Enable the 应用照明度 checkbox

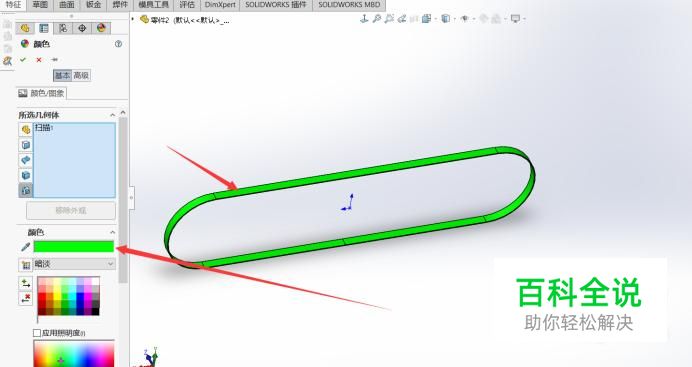tap(37, 333)
